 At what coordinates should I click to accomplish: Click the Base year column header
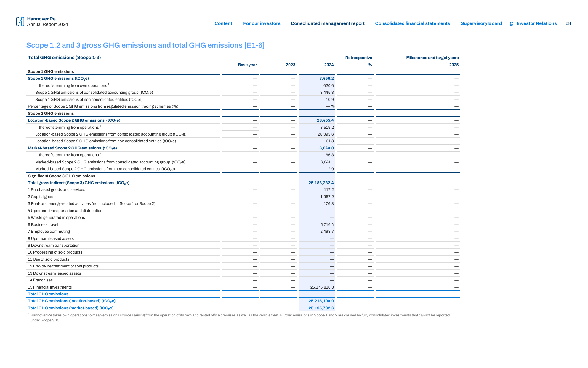[x=247, y=65]
